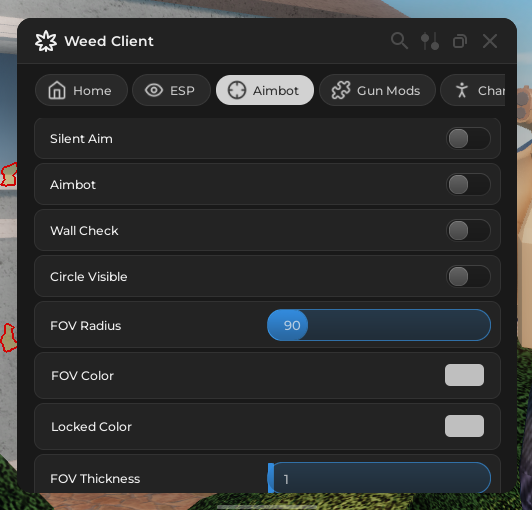Screen dimensions: 532x510
Task: Open the Gun Mods tab
Action: pos(377,90)
